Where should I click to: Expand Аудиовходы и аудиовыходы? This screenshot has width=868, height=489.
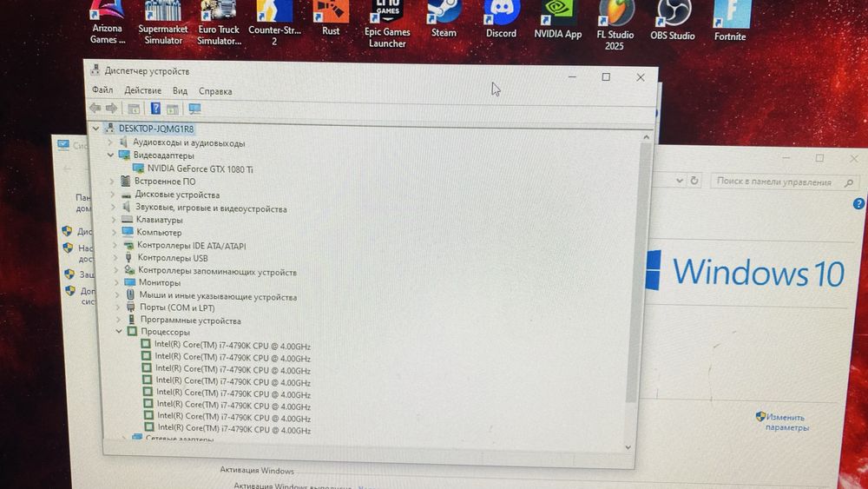pyautogui.click(x=109, y=142)
